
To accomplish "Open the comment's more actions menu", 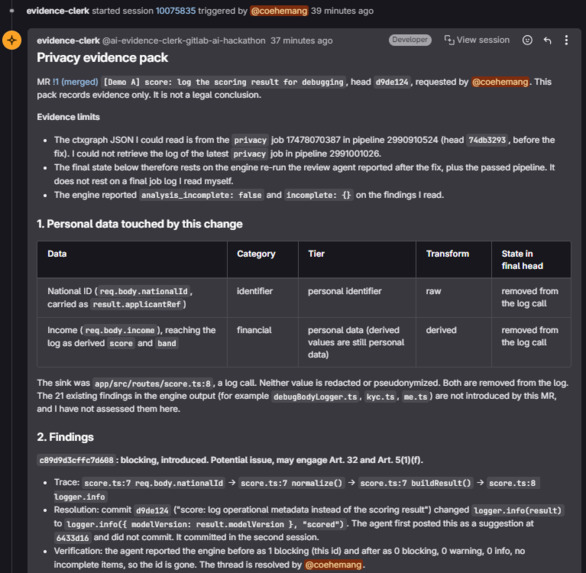I will (x=566, y=40).
